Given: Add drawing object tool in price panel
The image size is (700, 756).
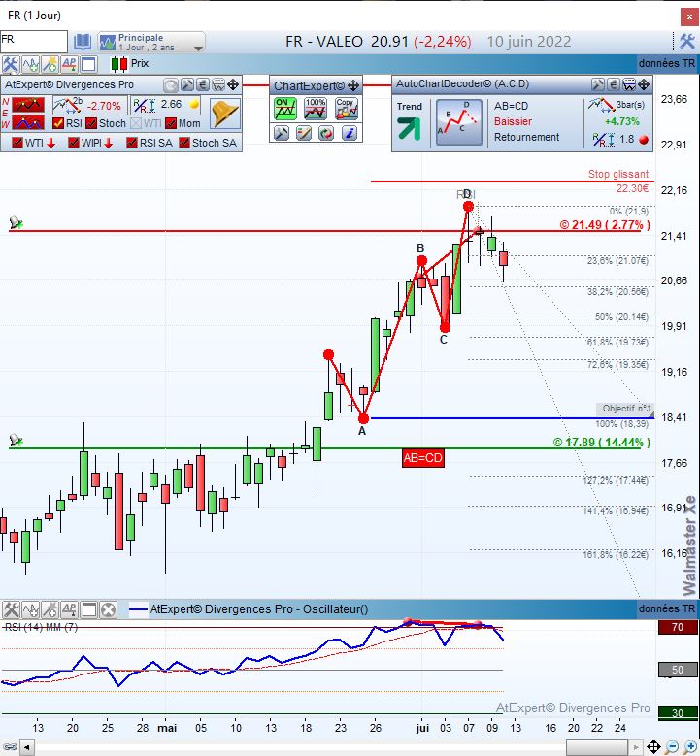Looking at the screenshot, I should point(50,64).
